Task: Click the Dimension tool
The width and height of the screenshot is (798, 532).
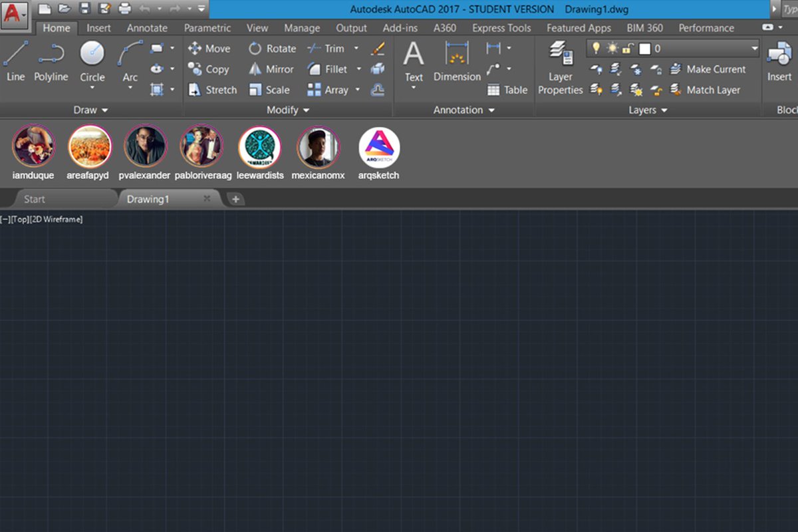Action: (x=457, y=61)
